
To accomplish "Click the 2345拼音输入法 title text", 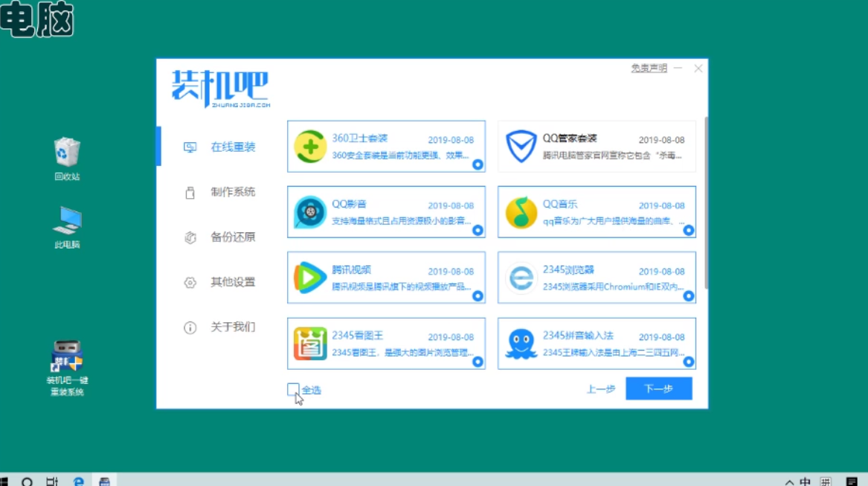I will (578, 335).
